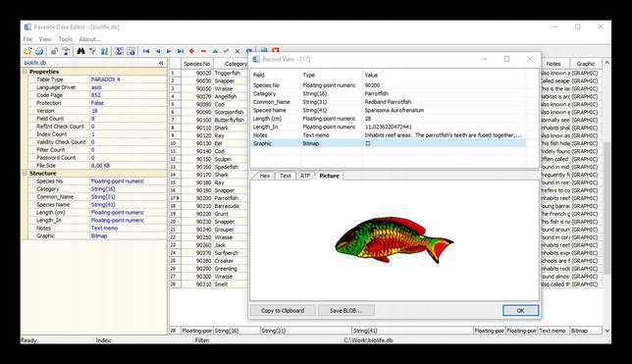The width and height of the screenshot is (632, 364).
Task: Go to first record
Action: pos(146,51)
